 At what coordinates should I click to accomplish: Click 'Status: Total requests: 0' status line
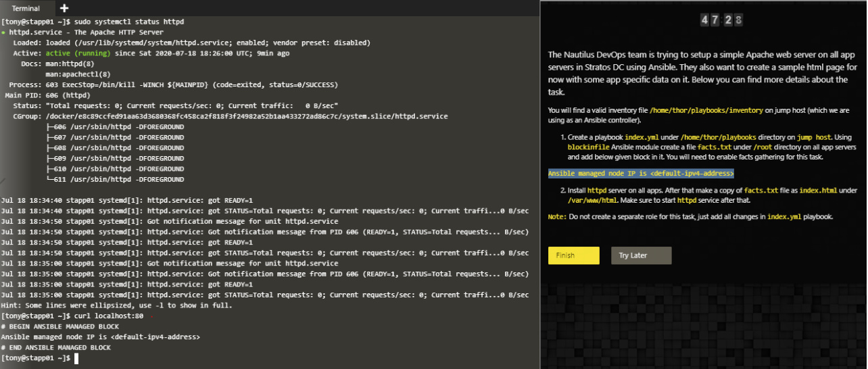point(176,105)
